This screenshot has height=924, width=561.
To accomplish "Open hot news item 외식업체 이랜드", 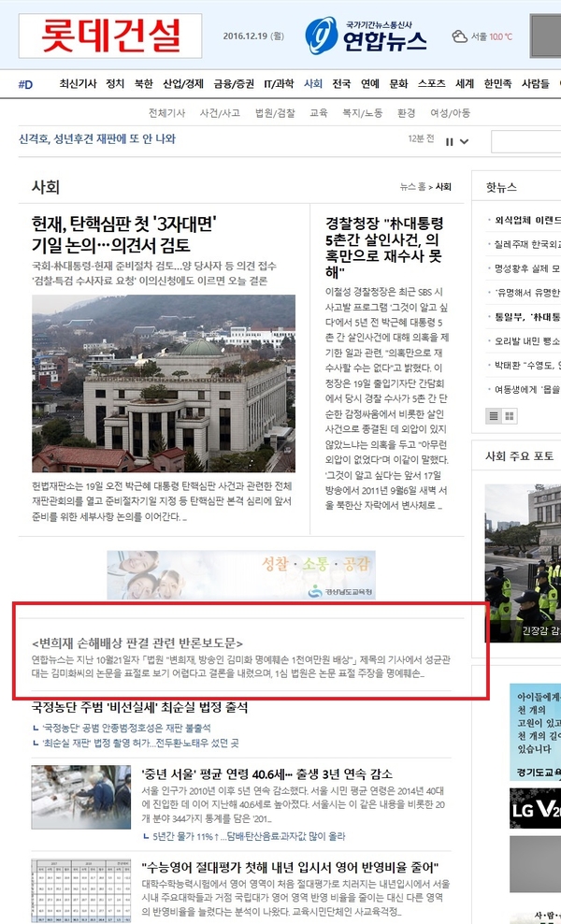I will click(528, 221).
